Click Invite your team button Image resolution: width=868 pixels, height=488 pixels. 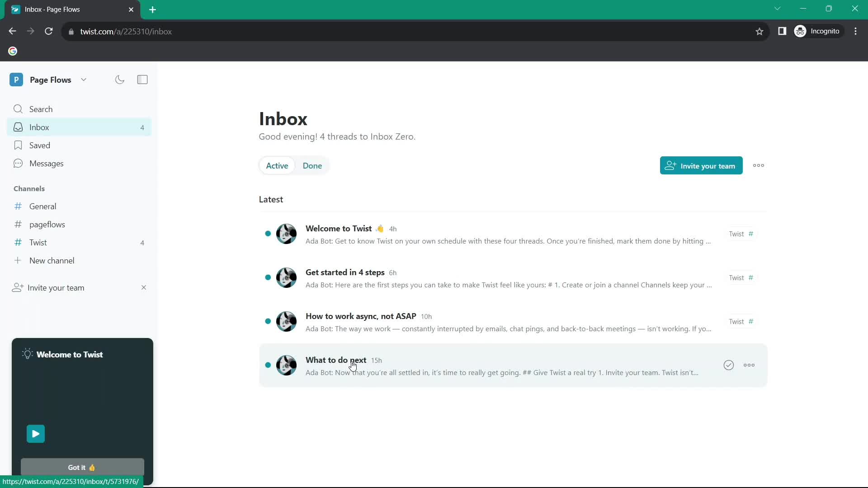click(x=702, y=166)
